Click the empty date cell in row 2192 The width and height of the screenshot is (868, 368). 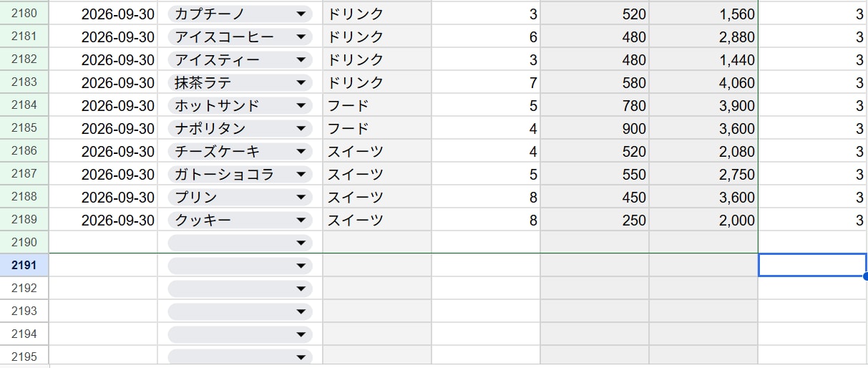click(x=103, y=289)
